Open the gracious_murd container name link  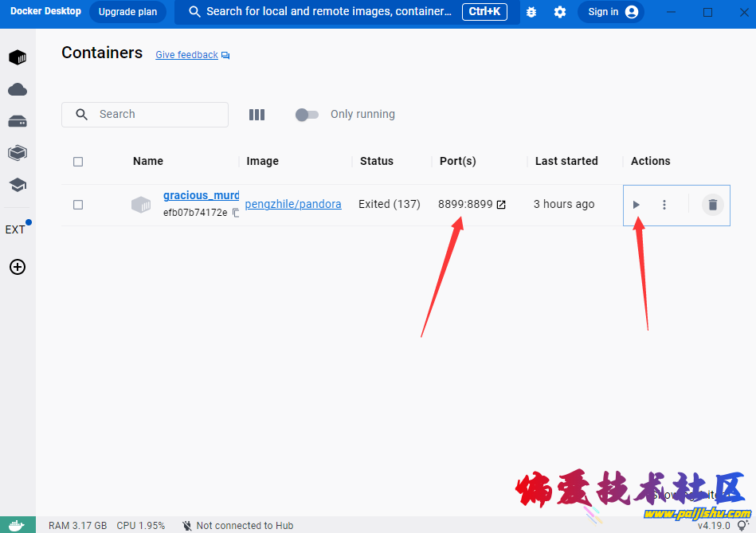(201, 195)
